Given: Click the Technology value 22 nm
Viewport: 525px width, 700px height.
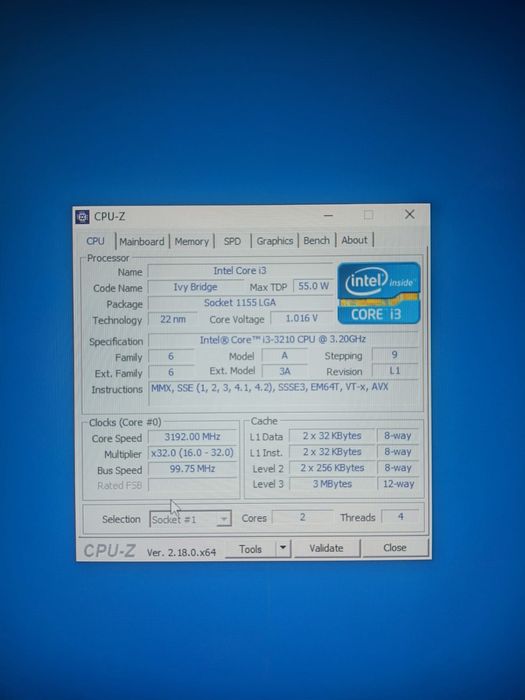Looking at the screenshot, I should [x=173, y=319].
